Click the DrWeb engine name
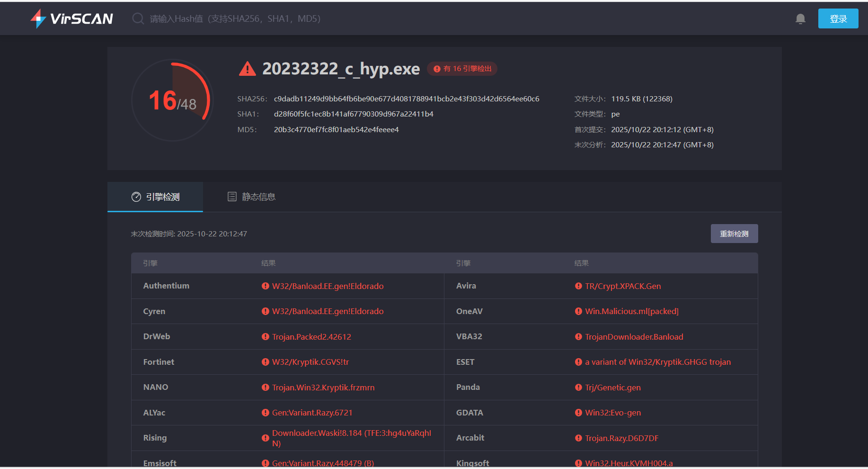This screenshot has width=868, height=469. (x=157, y=337)
